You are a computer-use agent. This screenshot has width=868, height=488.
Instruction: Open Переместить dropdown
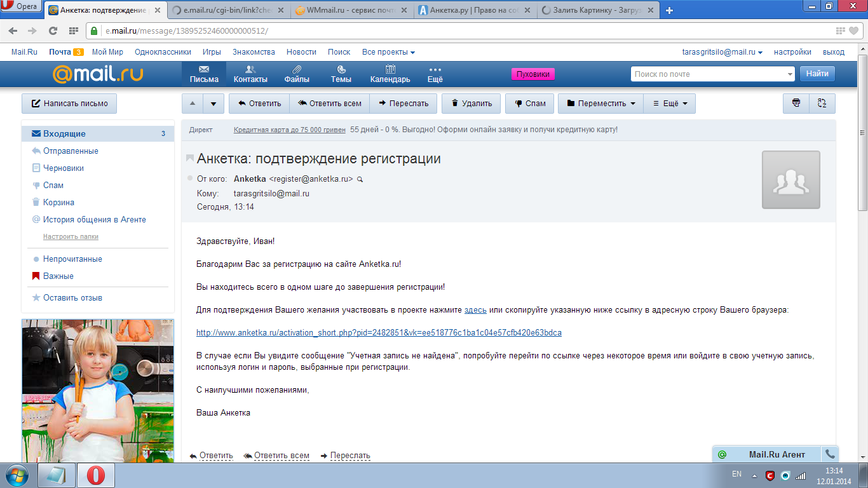click(x=600, y=104)
